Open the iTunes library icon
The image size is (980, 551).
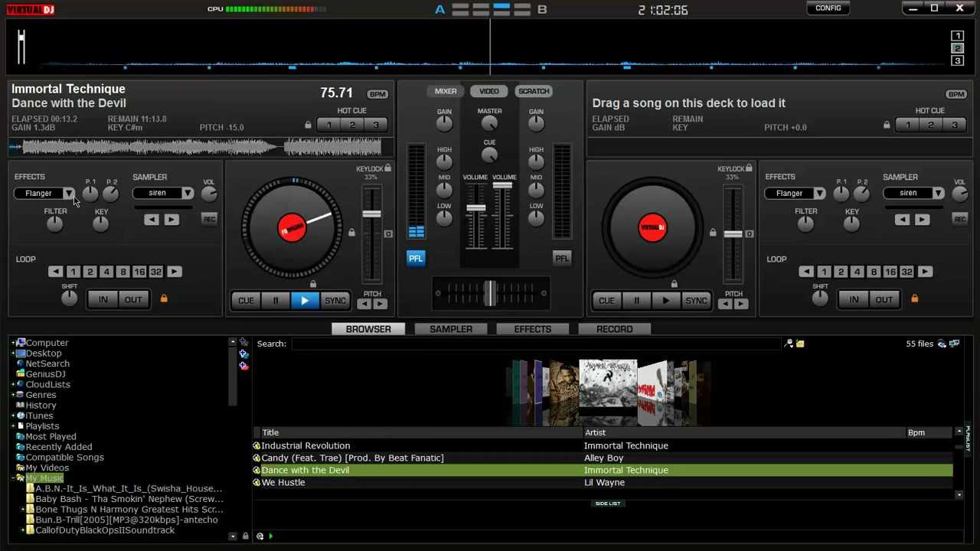[x=21, y=416]
